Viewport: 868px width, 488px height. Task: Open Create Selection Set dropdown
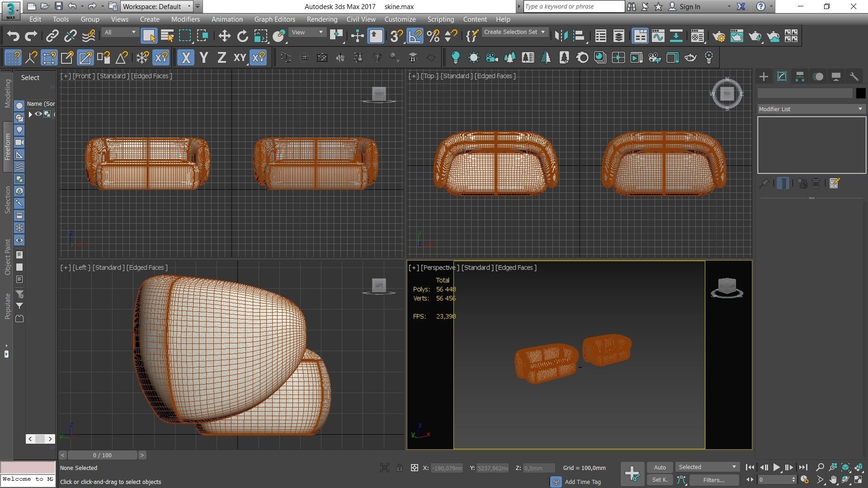coord(514,32)
